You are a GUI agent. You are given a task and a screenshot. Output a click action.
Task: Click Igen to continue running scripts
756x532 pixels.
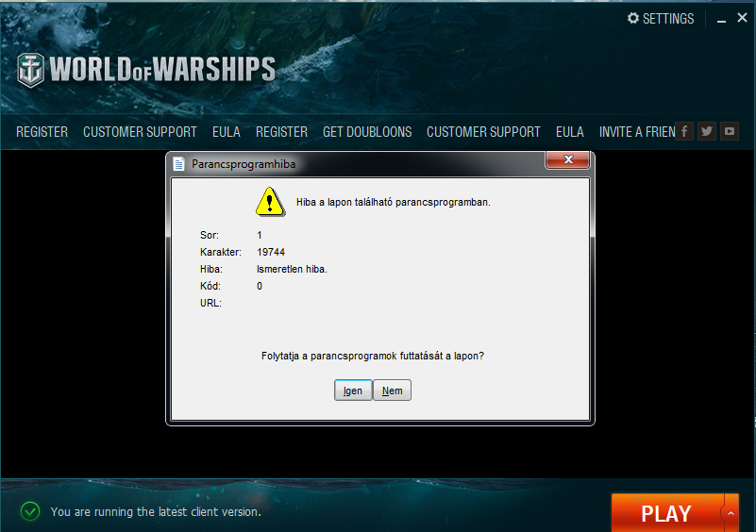pos(353,391)
